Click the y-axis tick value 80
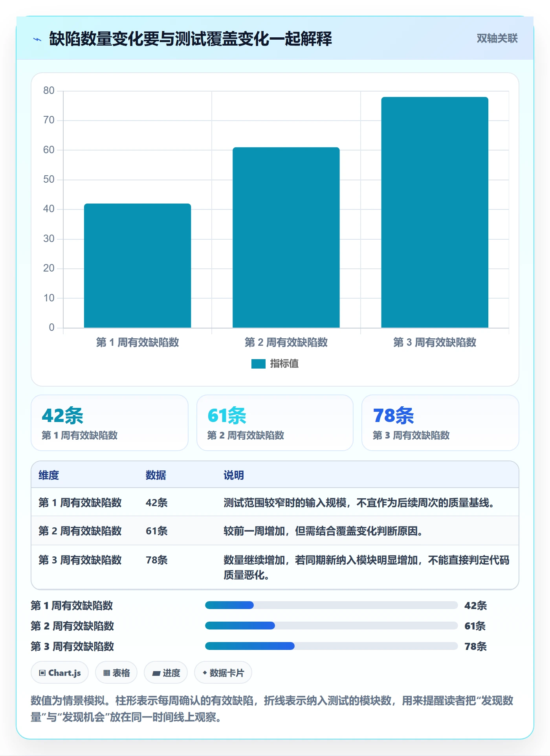Viewport: 550px width, 756px height. coord(49,91)
